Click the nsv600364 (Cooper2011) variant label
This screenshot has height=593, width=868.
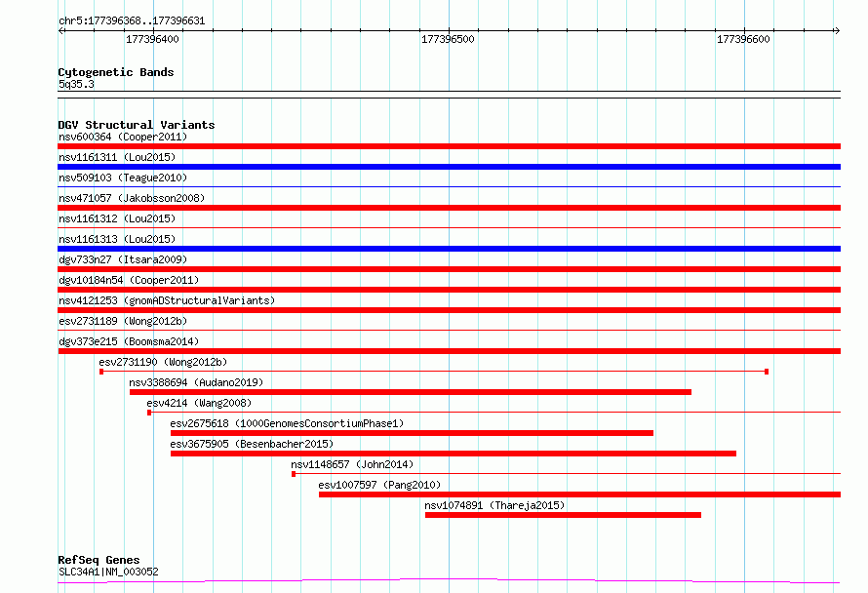click(123, 137)
